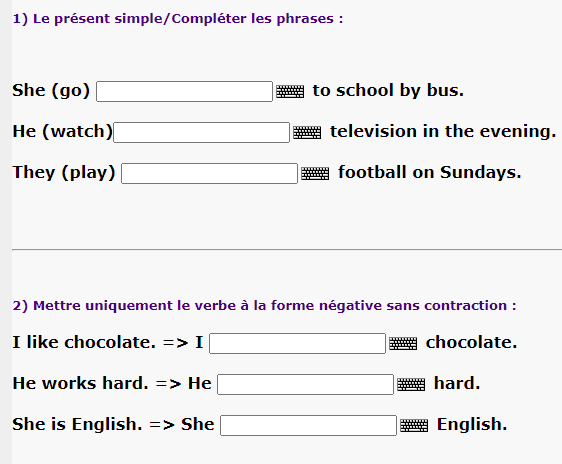Viewport: 562px width, 464px height.
Task: Open virtual keyboard next to 'They (play)' field
Action: point(315,173)
